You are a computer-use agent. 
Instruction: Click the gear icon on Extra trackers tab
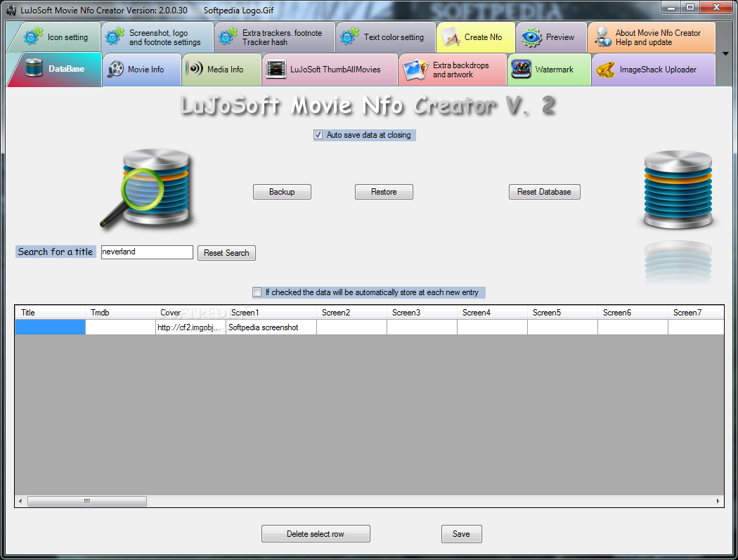(228, 37)
